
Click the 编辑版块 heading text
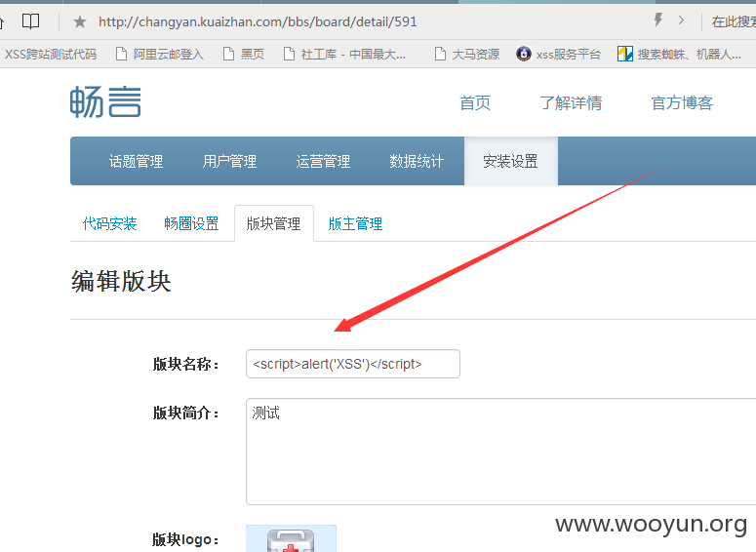121,281
